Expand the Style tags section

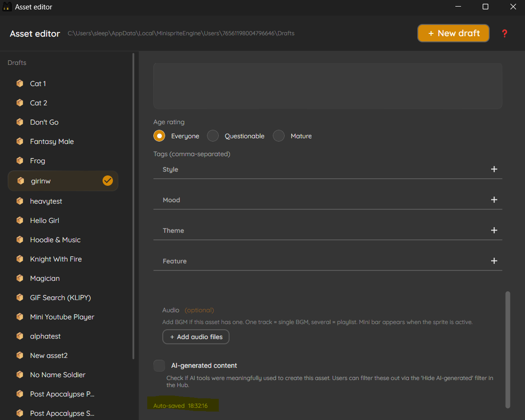click(494, 169)
